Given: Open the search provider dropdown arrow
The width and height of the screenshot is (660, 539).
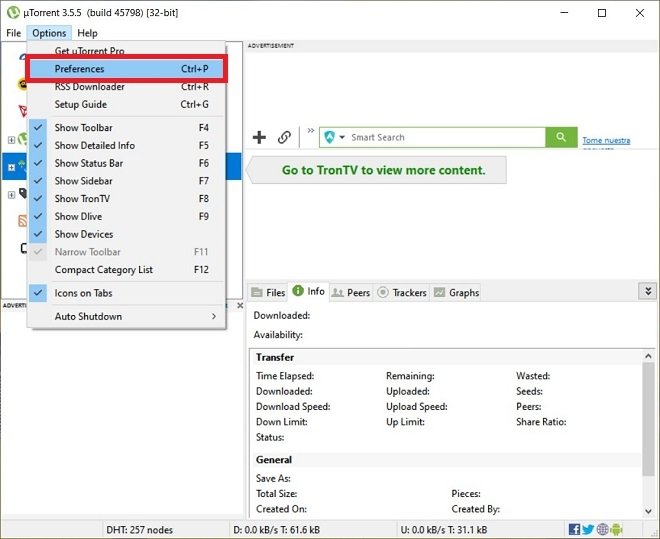Looking at the screenshot, I should [x=342, y=137].
